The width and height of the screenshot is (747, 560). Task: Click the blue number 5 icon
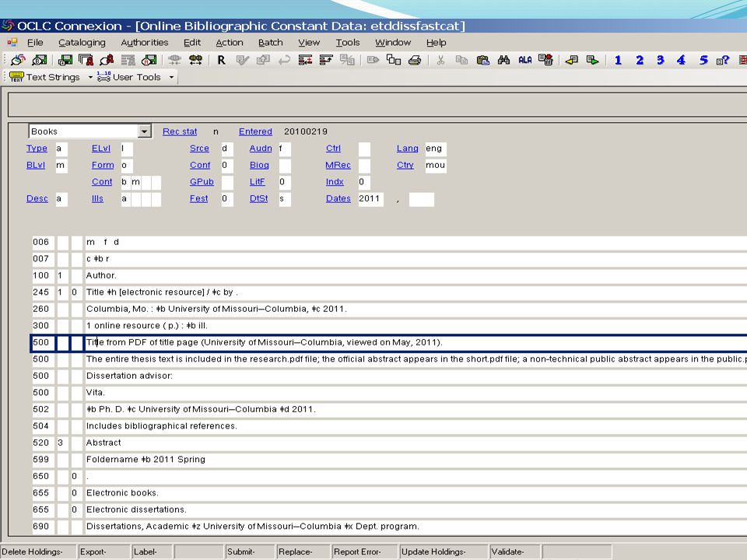click(x=703, y=60)
